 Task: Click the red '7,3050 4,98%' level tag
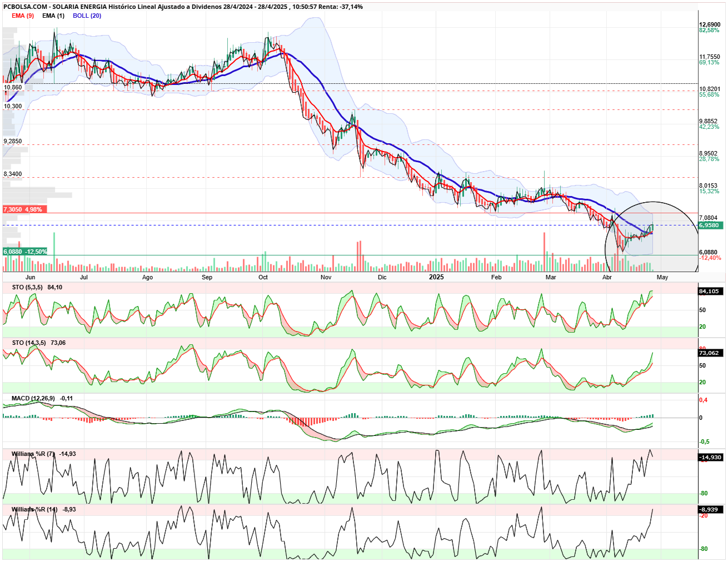pyautogui.click(x=25, y=209)
